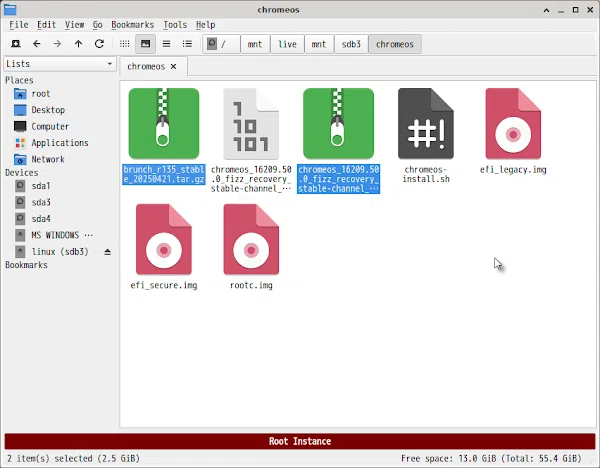Screen dimensions: 600x468
Task: Select the efi_legacy.img disk image
Action: (x=513, y=124)
